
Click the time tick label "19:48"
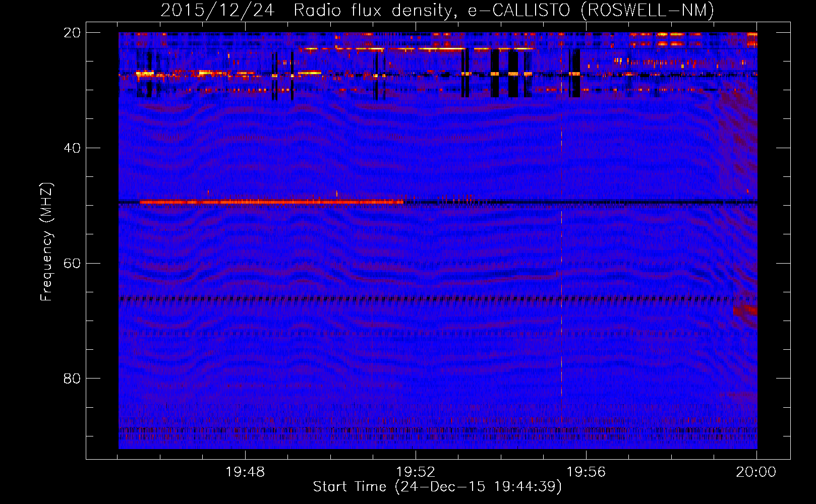[x=245, y=472]
